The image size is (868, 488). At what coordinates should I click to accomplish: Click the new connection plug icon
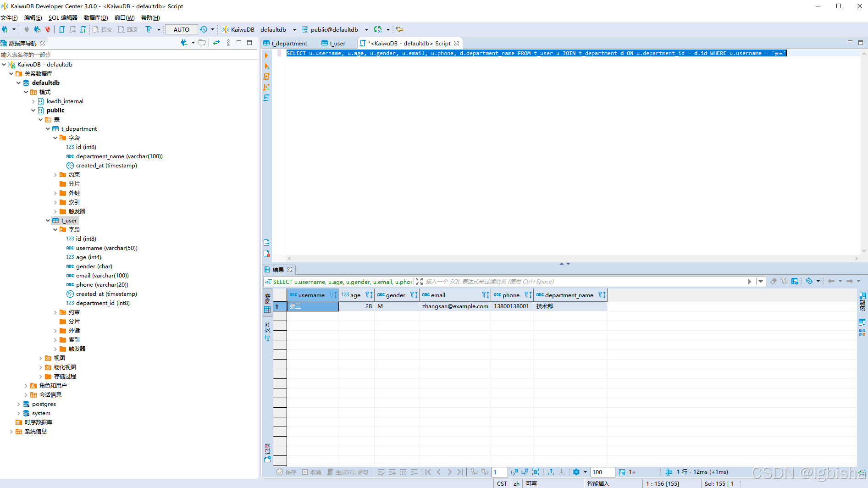point(5,29)
